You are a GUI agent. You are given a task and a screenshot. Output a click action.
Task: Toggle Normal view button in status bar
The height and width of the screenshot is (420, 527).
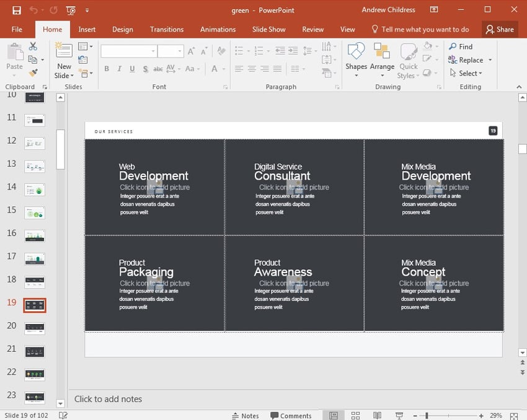[334, 416]
